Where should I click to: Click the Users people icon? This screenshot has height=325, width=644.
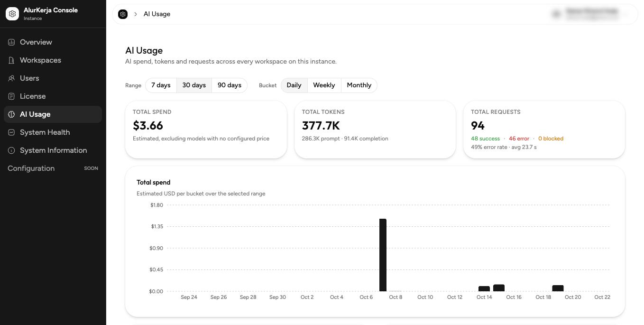pyautogui.click(x=11, y=78)
